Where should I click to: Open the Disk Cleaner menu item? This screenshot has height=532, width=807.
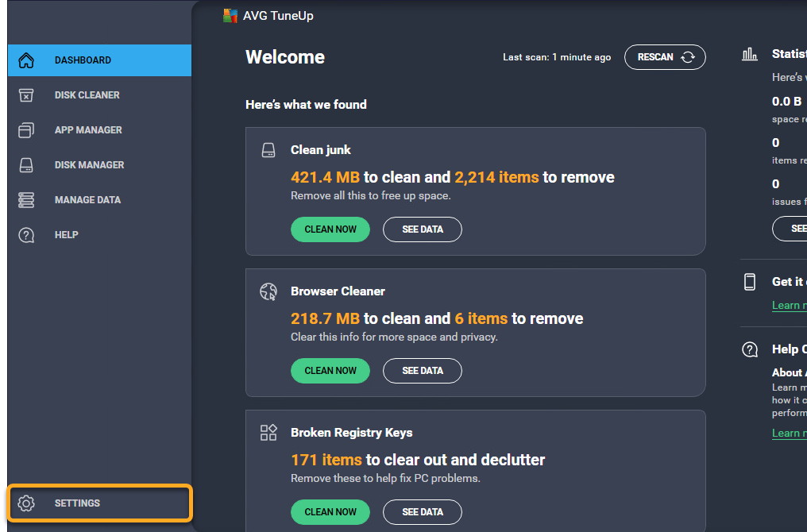pyautogui.click(x=87, y=95)
